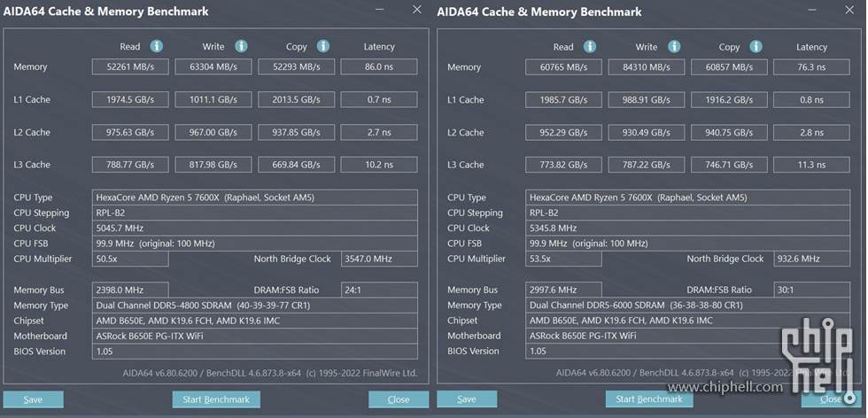Select Memory Copy value 60857 MB/s
The image size is (868, 418).
pos(729,67)
